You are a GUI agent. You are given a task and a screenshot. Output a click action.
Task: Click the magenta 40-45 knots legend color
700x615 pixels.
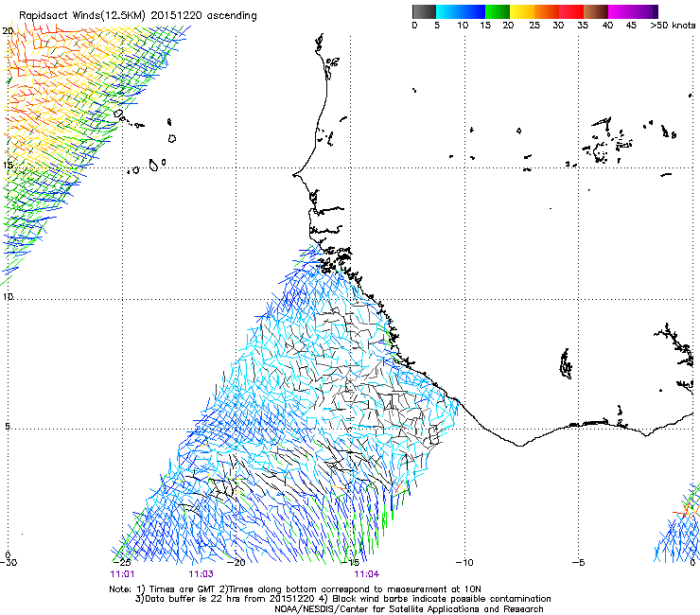tap(621, 11)
